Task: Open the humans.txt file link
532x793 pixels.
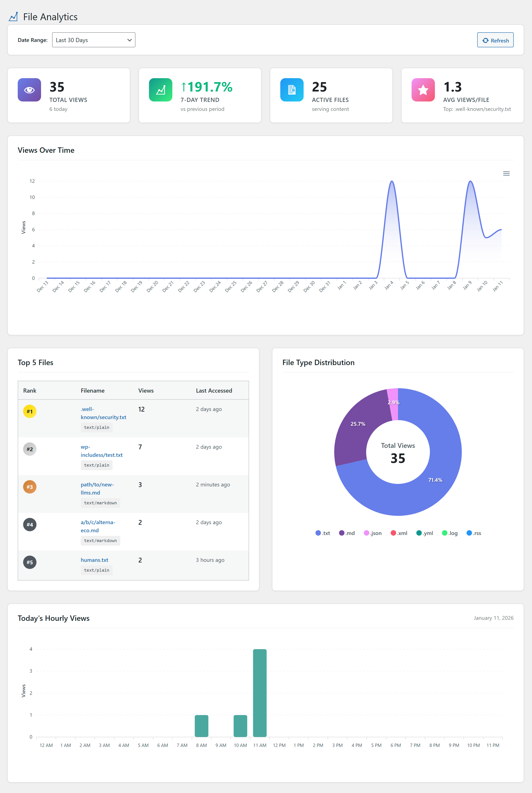Action: (x=94, y=560)
